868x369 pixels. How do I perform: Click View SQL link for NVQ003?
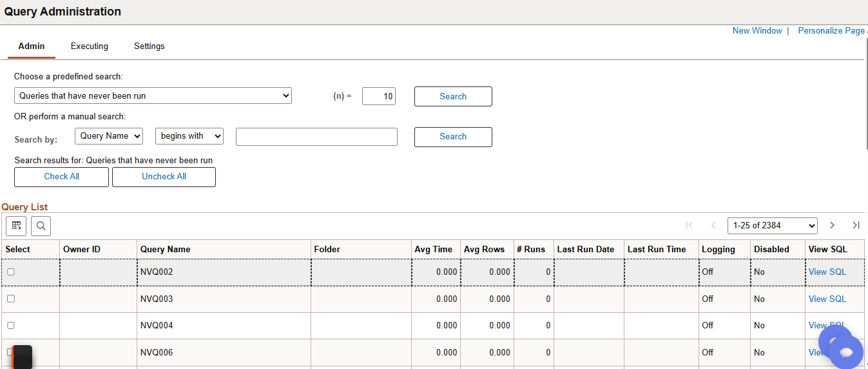[827, 299]
